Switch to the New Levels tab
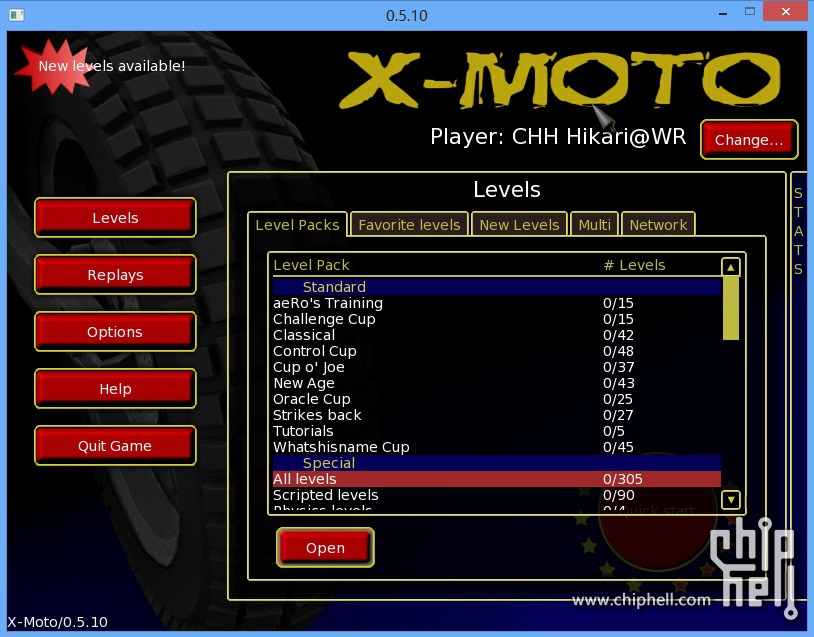The height and width of the screenshot is (637, 814). [519, 225]
